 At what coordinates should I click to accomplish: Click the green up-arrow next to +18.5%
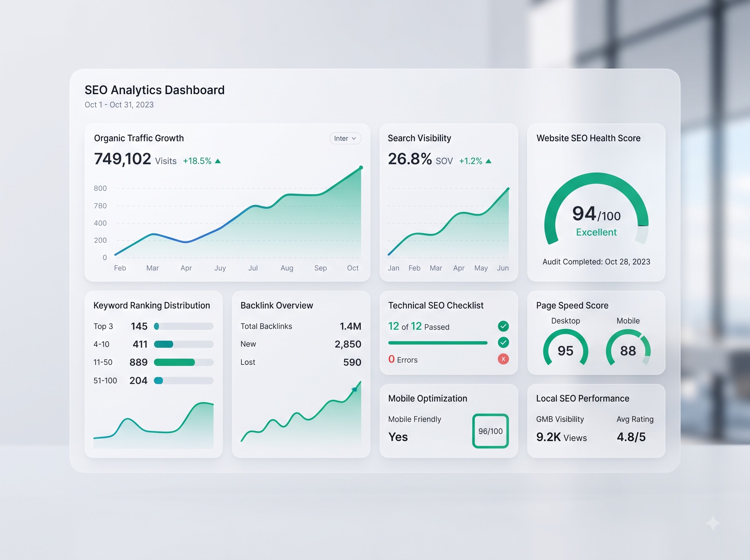218,161
